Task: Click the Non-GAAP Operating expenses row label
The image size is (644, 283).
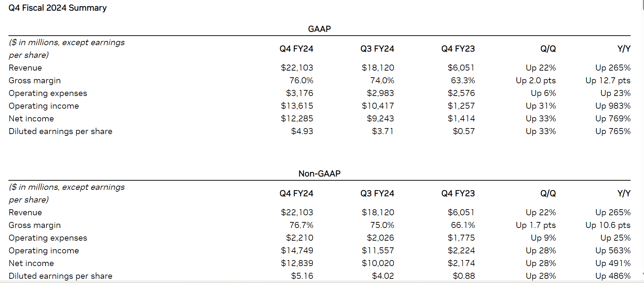Action: point(48,238)
